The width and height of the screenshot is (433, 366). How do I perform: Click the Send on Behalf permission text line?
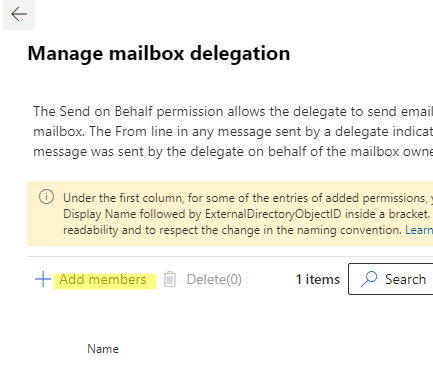233,111
